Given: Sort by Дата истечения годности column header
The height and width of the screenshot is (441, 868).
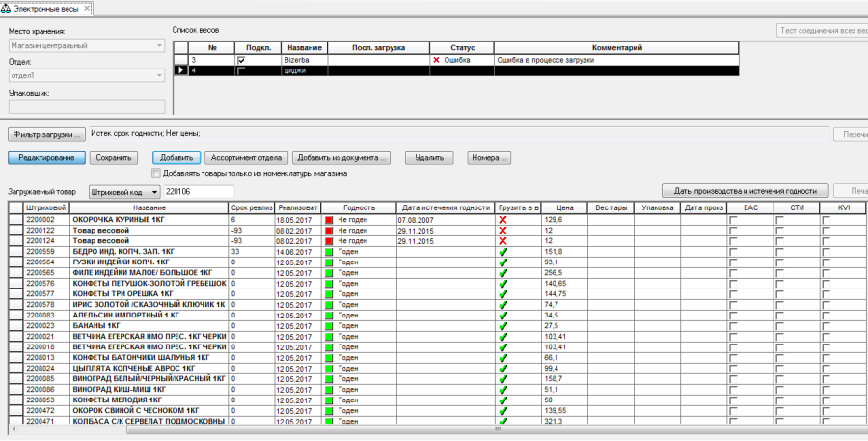Looking at the screenshot, I should click(x=447, y=207).
